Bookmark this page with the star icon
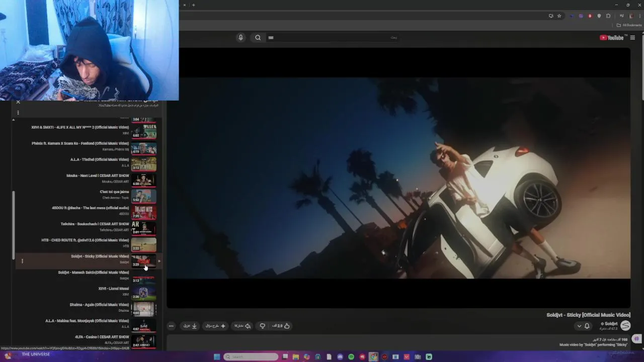 559,16
